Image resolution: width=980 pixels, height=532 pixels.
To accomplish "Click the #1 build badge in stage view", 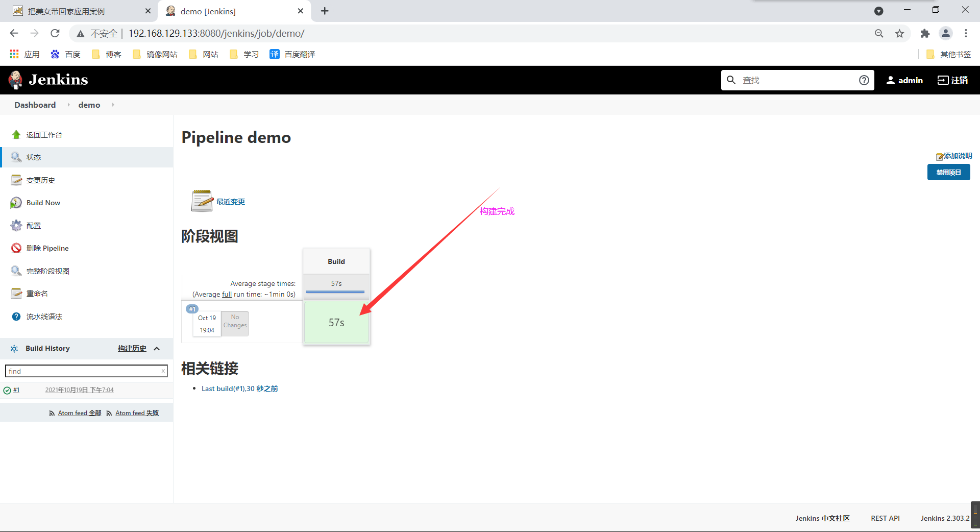I will tap(192, 309).
